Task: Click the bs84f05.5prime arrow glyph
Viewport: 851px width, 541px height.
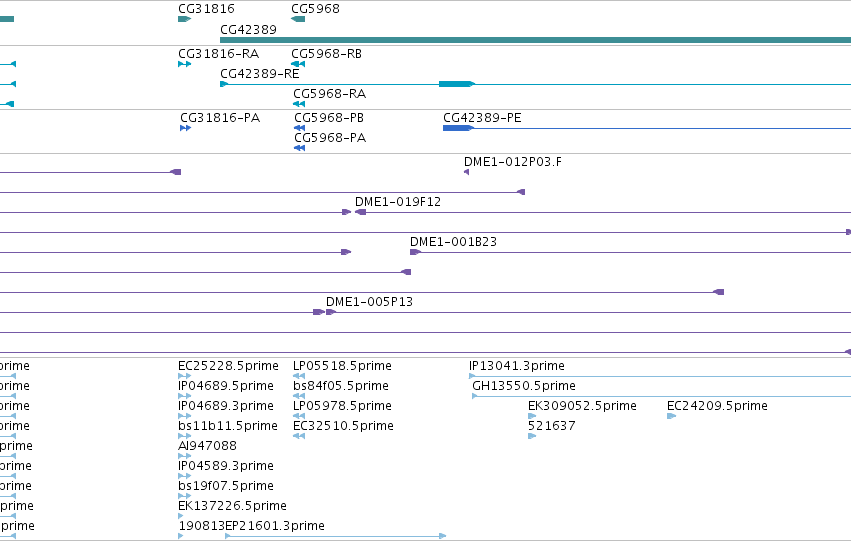Action: coord(299,396)
